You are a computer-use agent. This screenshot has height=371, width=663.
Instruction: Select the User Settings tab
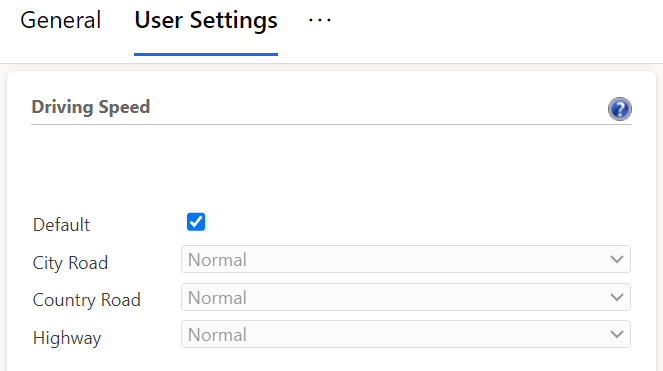click(x=206, y=20)
